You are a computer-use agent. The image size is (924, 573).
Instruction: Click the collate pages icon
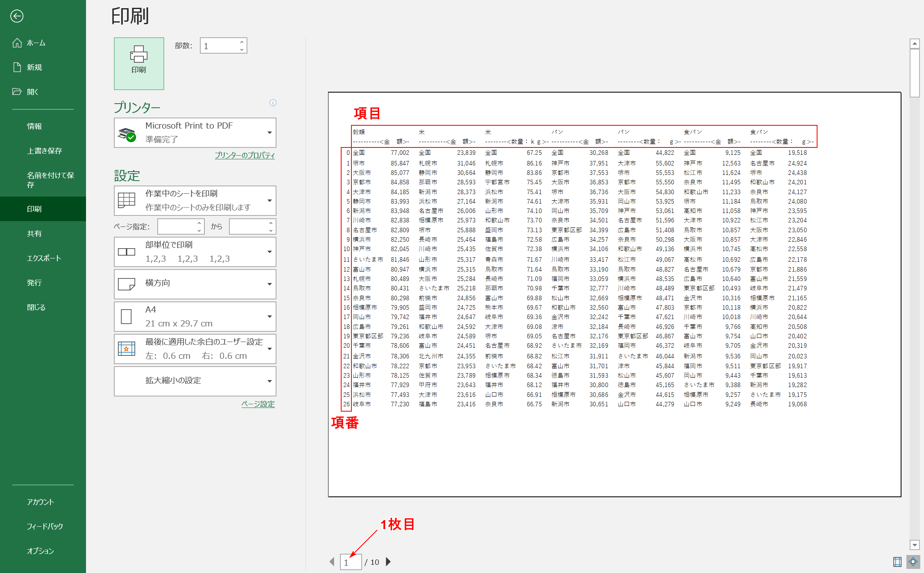pyautogui.click(x=126, y=252)
